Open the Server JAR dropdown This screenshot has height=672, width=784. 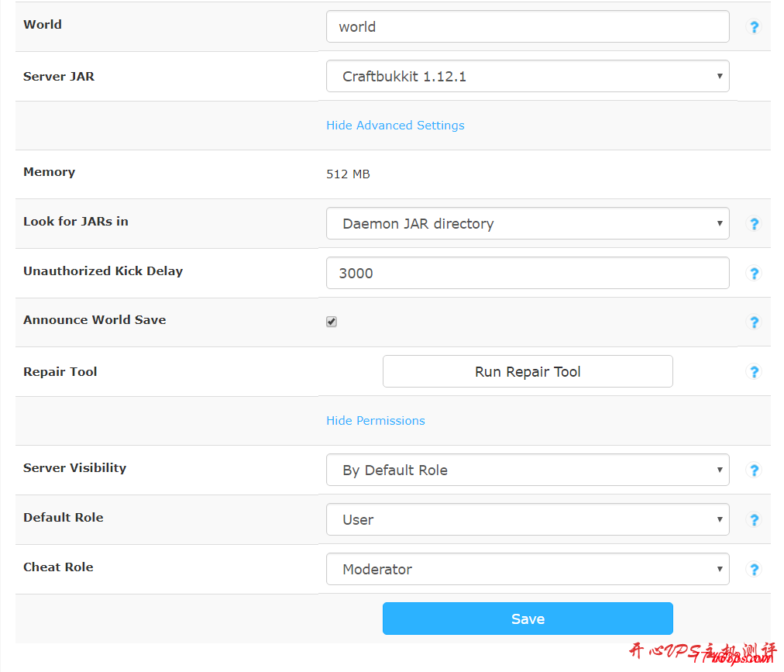[527, 77]
